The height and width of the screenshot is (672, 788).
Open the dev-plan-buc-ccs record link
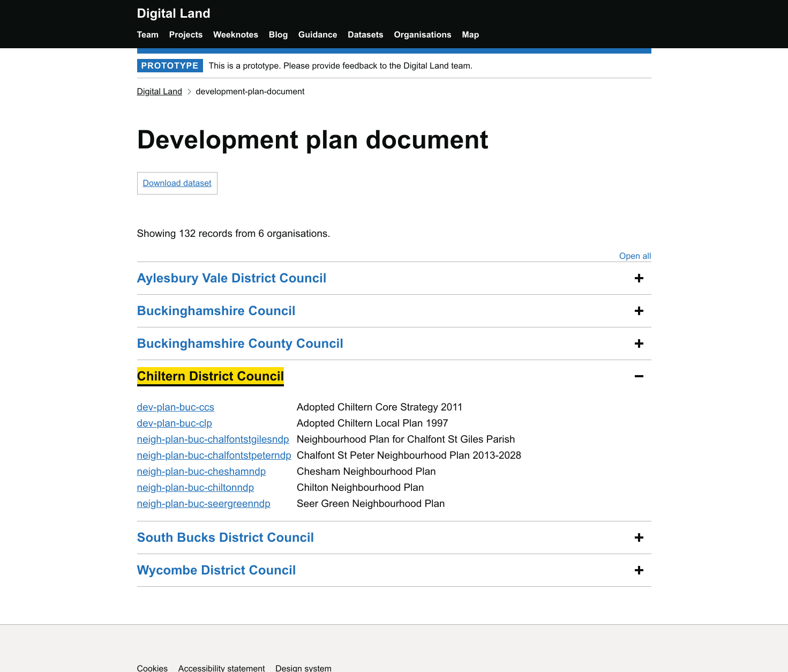(176, 407)
